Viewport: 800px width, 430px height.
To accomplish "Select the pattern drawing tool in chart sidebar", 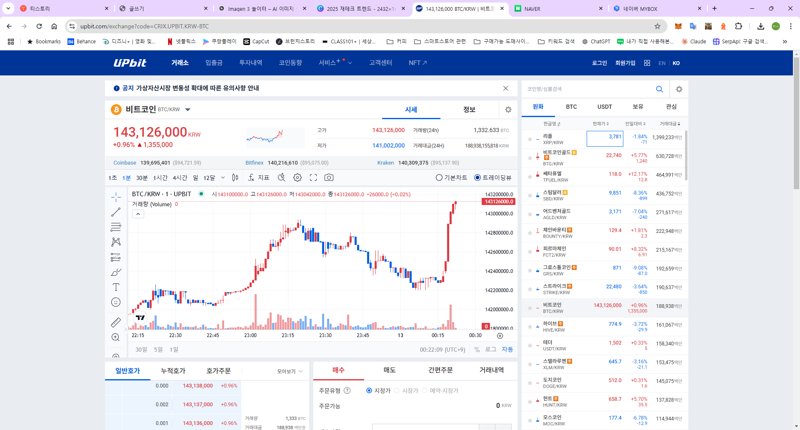I will click(116, 242).
